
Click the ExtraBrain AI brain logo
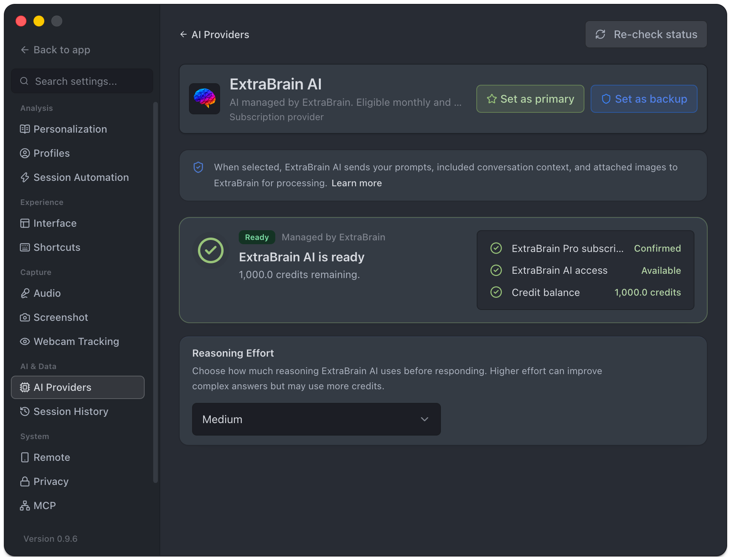(x=205, y=99)
